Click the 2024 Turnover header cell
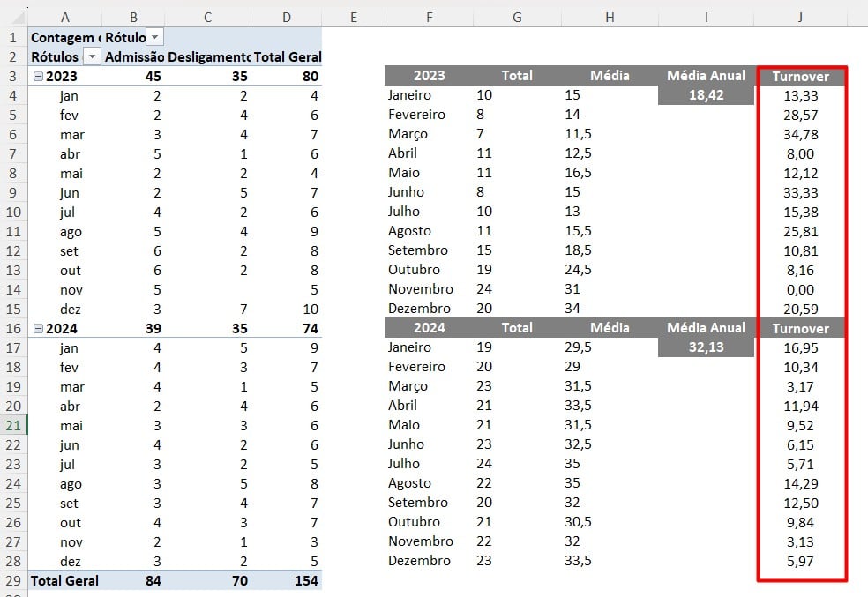Viewport: 868px width, 597px height. tap(800, 329)
